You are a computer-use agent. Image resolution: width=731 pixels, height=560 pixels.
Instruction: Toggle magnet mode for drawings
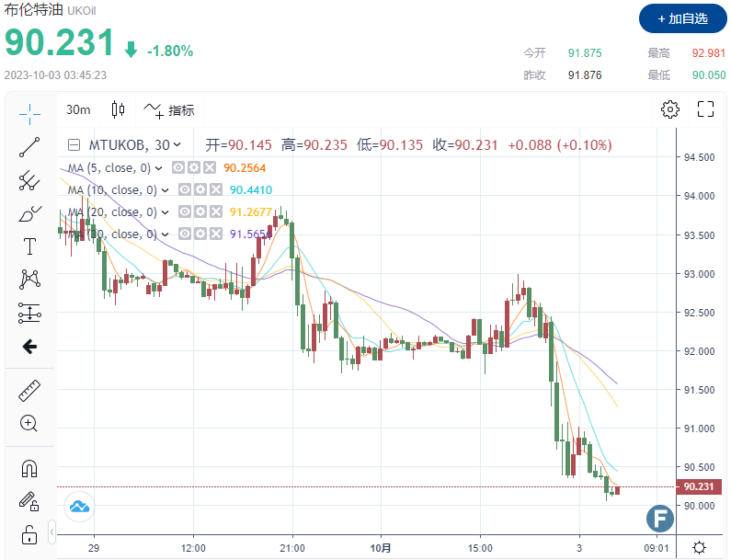(x=29, y=468)
